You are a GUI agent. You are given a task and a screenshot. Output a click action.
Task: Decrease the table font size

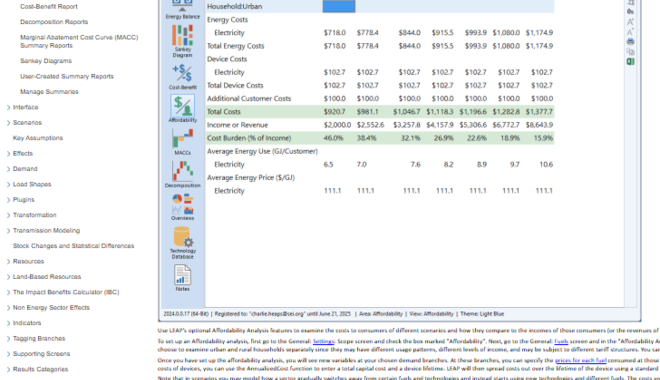click(630, 32)
